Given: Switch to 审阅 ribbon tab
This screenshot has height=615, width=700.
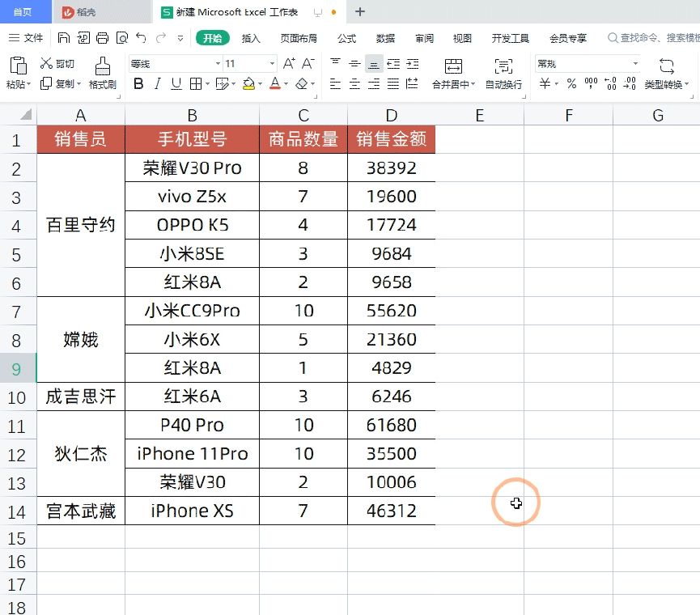Looking at the screenshot, I should (424, 38).
